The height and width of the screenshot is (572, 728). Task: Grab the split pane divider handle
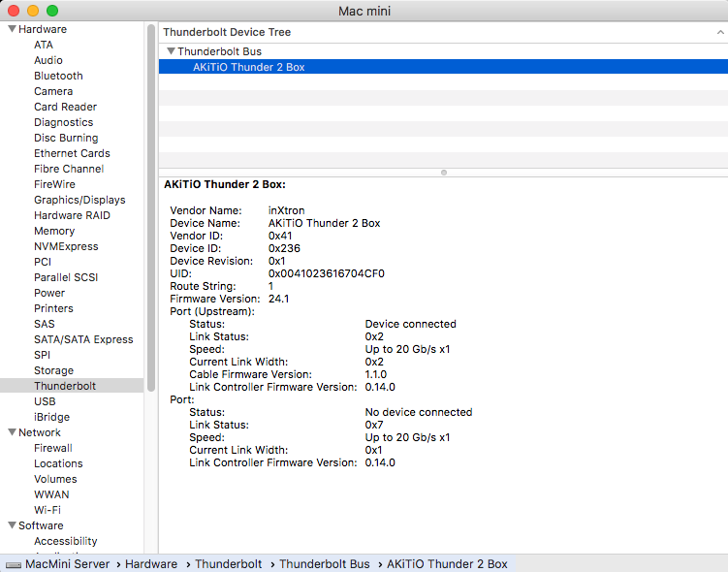(x=443, y=173)
